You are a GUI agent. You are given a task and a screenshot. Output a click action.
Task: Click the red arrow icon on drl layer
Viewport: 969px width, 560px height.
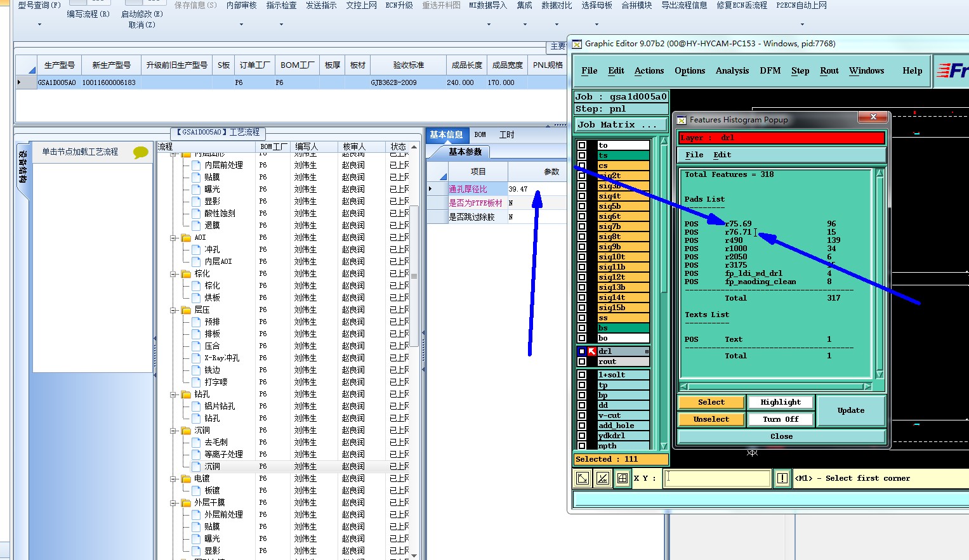click(x=592, y=351)
